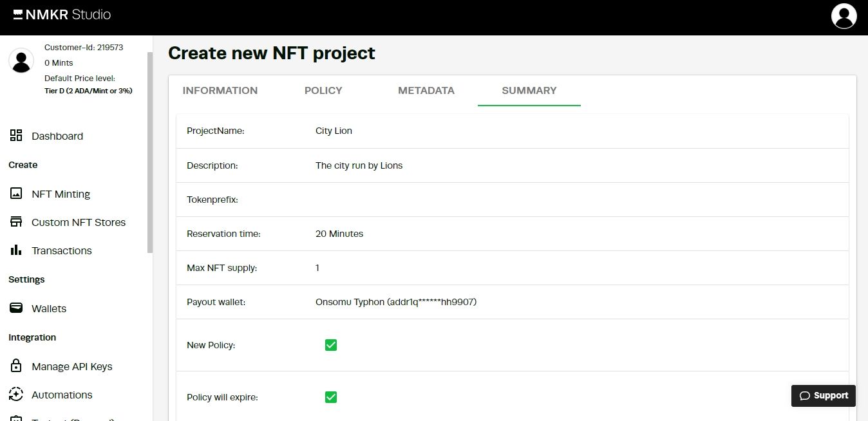Click the NFT Minting image icon
This screenshot has width=868, height=421.
coord(16,194)
